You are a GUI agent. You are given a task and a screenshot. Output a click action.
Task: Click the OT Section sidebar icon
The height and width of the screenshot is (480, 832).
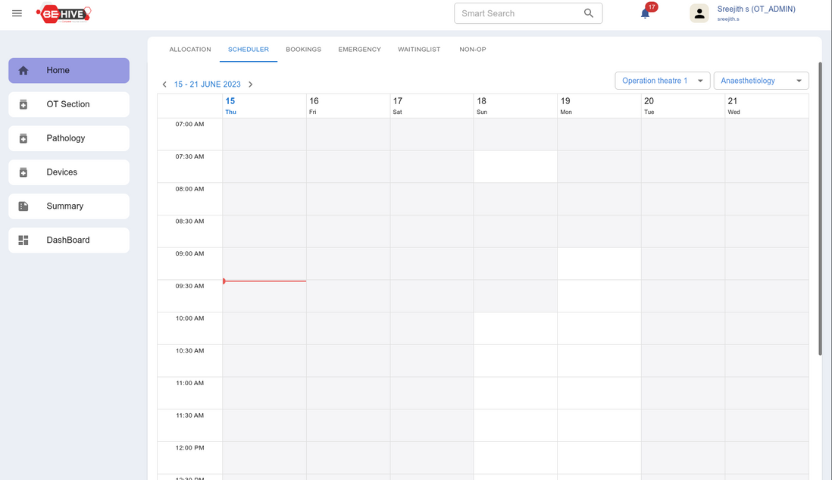click(23, 104)
